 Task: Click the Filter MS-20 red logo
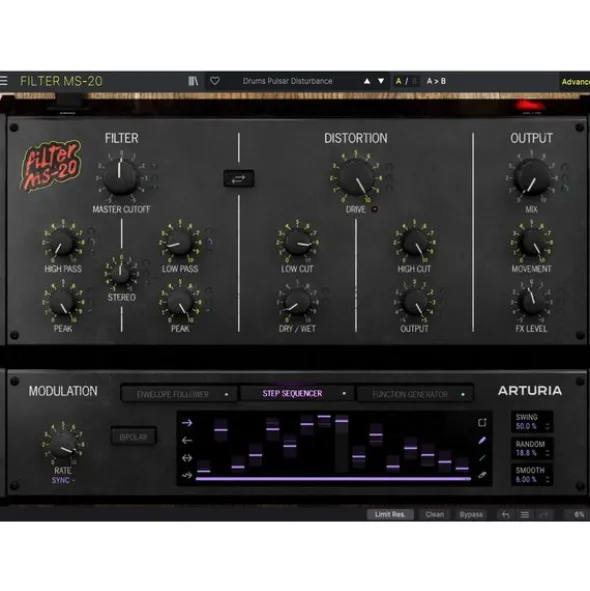click(x=51, y=165)
